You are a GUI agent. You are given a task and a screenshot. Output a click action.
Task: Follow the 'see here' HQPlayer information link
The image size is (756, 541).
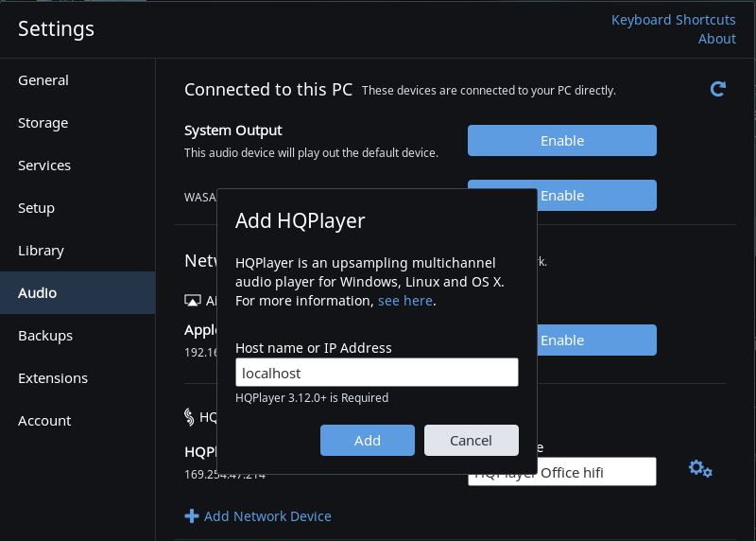[x=405, y=301]
